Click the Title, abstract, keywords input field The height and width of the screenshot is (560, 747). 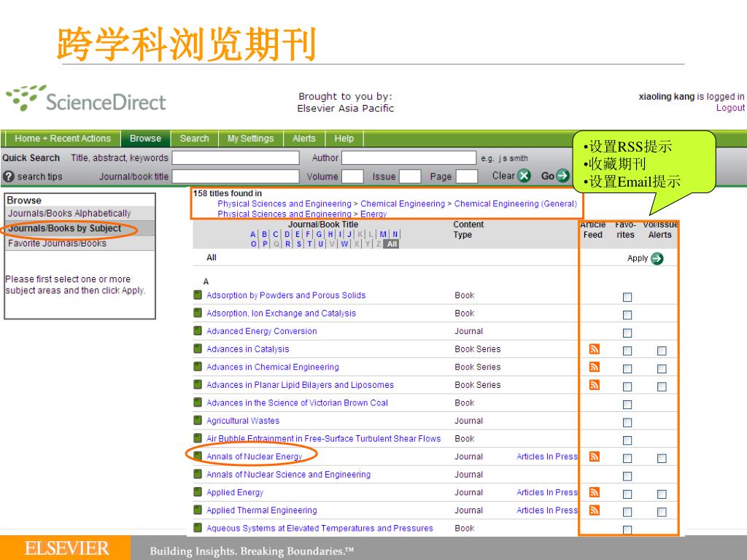pos(236,157)
